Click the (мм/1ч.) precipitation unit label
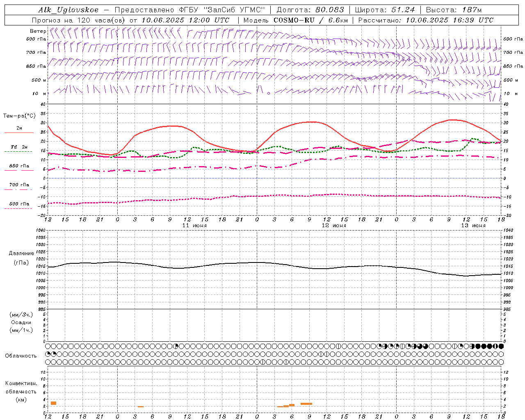 [x=21, y=330]
